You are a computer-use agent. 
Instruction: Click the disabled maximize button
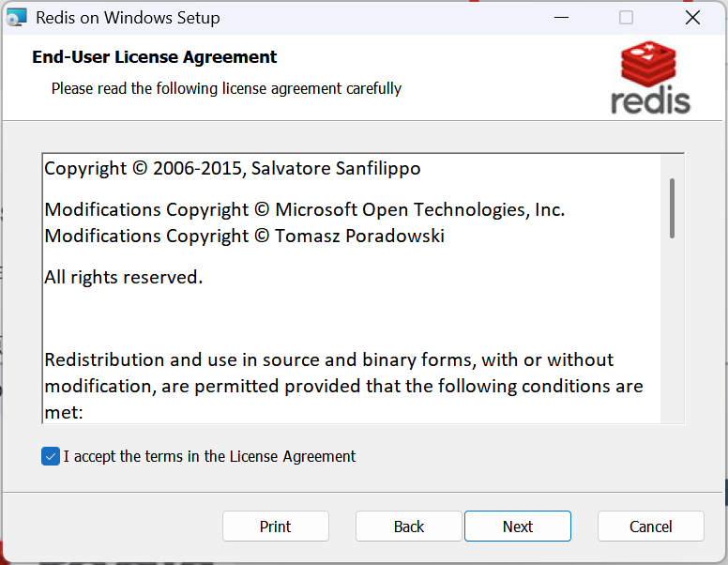coord(626,18)
